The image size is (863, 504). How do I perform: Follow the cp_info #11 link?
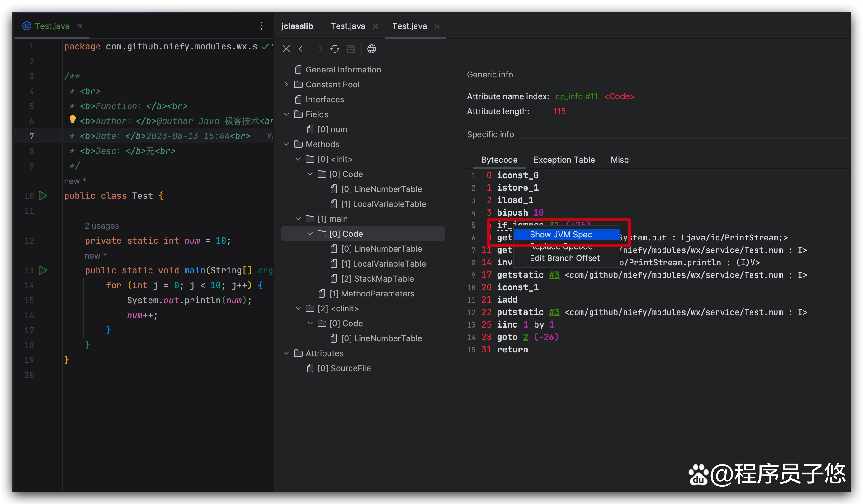pyautogui.click(x=576, y=96)
